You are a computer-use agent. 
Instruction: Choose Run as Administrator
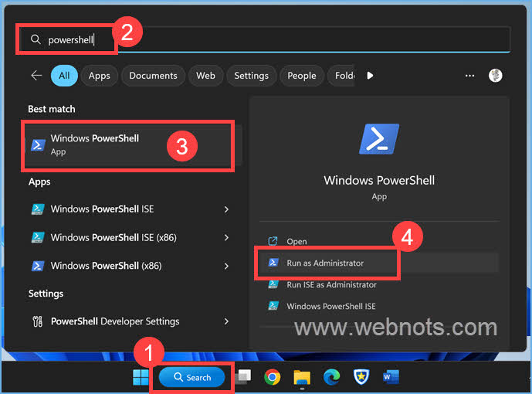(x=379, y=263)
